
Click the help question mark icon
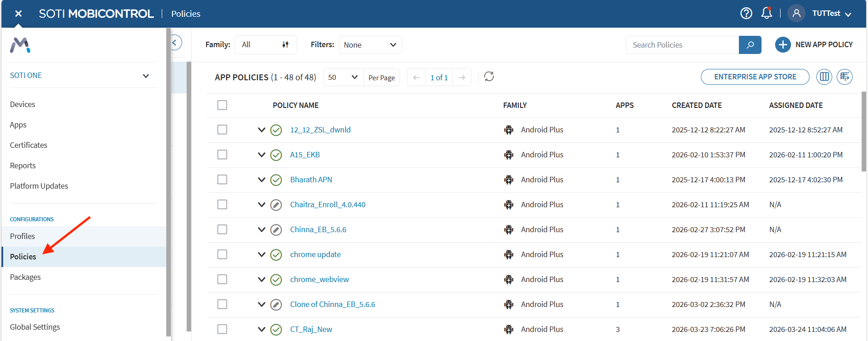pyautogui.click(x=746, y=14)
